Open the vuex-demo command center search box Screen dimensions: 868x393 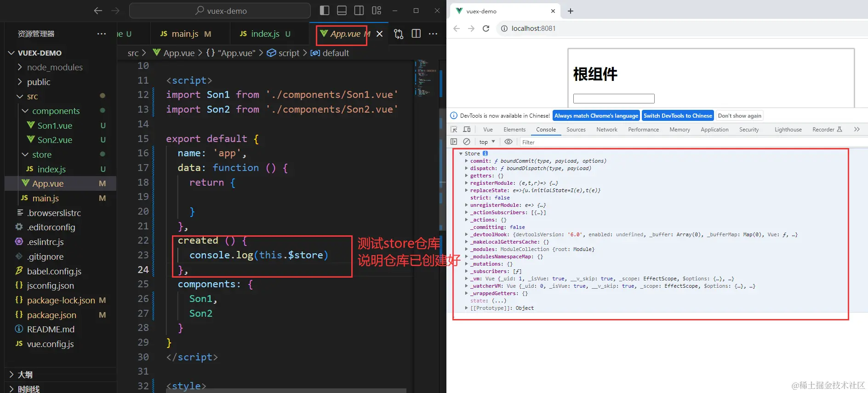click(220, 11)
